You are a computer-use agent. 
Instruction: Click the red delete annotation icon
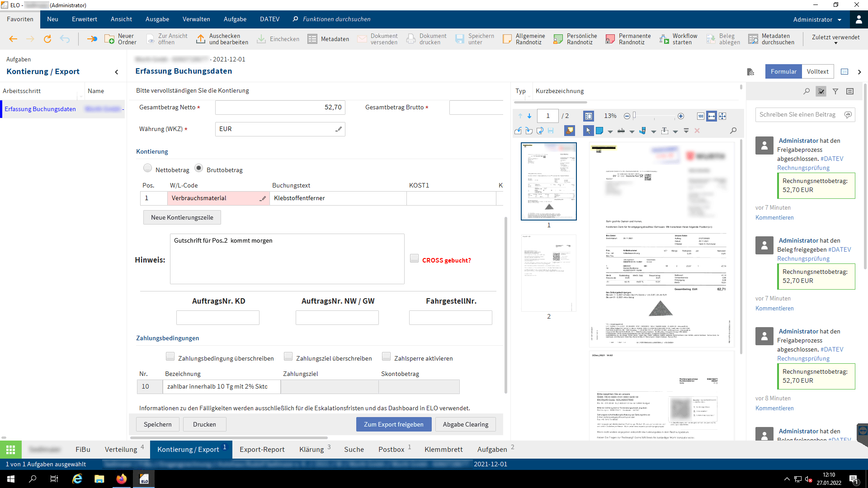(x=697, y=131)
